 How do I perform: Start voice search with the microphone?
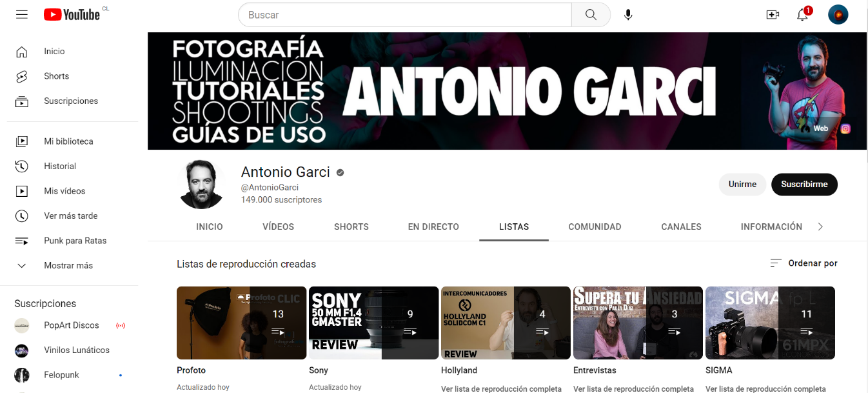pyautogui.click(x=628, y=15)
